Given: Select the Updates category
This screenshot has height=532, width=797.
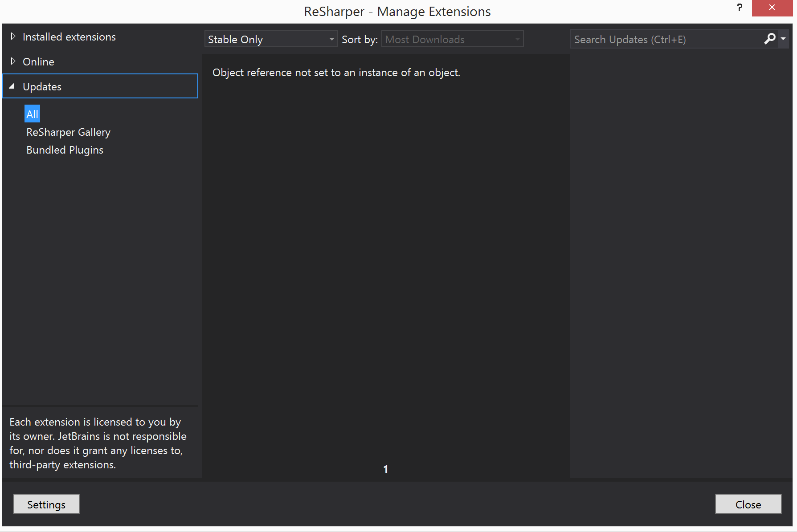Looking at the screenshot, I should point(100,86).
